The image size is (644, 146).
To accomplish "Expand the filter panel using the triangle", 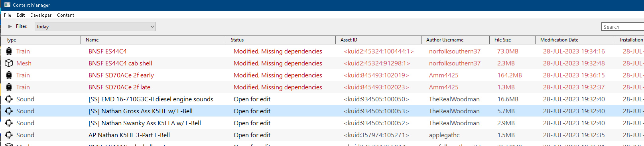I will (x=10, y=26).
